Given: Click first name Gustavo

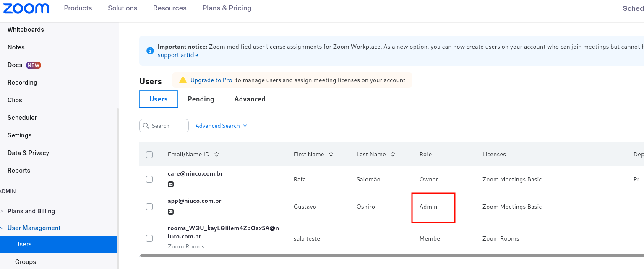Looking at the screenshot, I should 305,207.
